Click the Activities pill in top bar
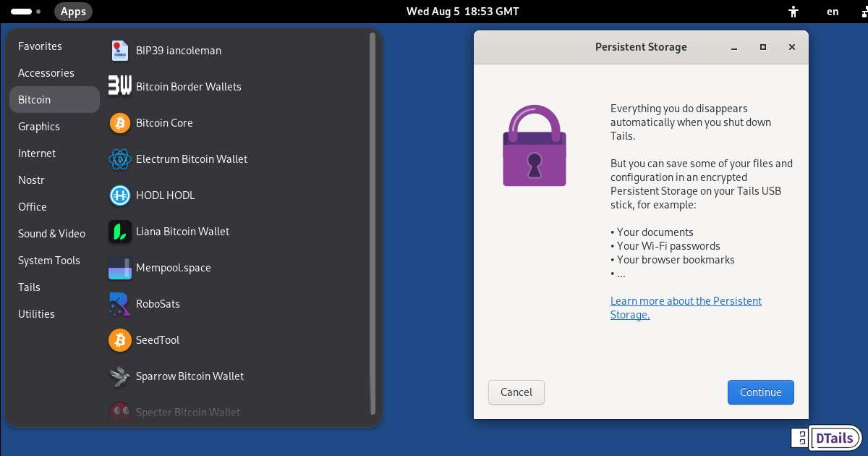Viewport: 868px width, 456px height. 26,12
